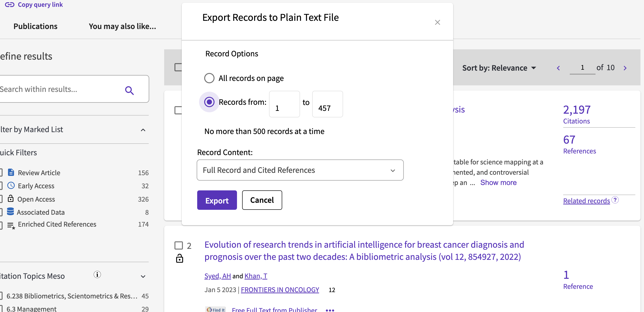This screenshot has height=312, width=644.
Task: Click the Open Access lock icon
Action: point(11,199)
